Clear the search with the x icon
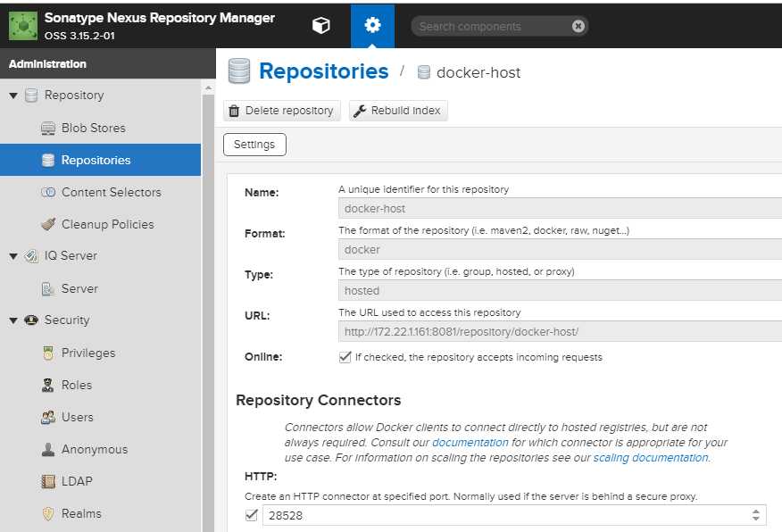Viewport: 782px width, 532px height. point(578,26)
